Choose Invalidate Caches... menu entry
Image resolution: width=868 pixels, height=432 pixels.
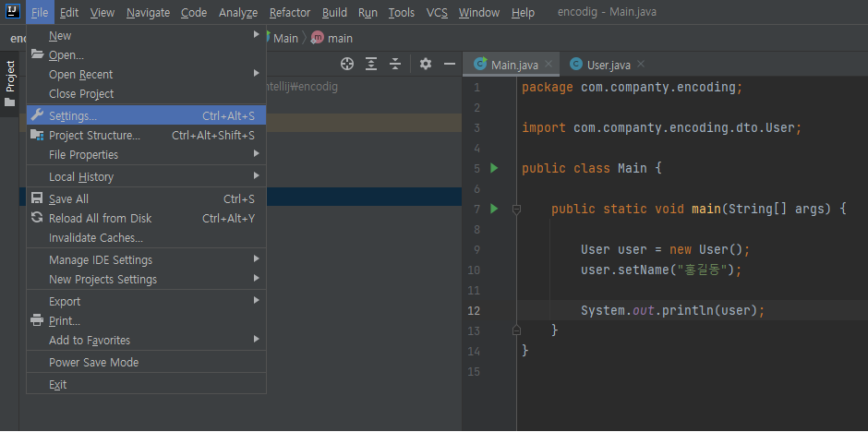click(x=146, y=238)
